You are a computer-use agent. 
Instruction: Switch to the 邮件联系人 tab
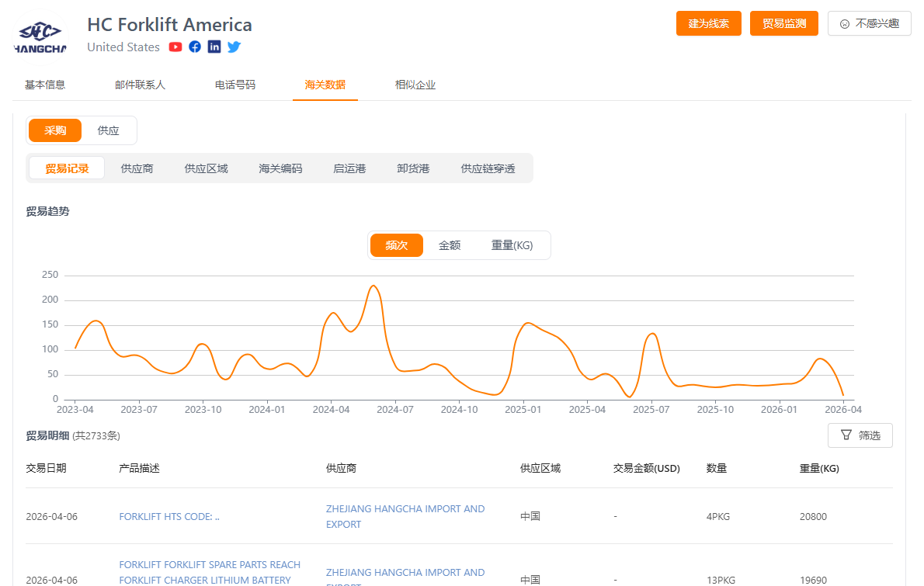(141, 85)
